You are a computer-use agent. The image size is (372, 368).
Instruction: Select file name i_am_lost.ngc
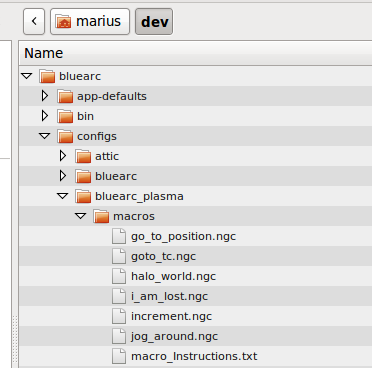point(169,297)
